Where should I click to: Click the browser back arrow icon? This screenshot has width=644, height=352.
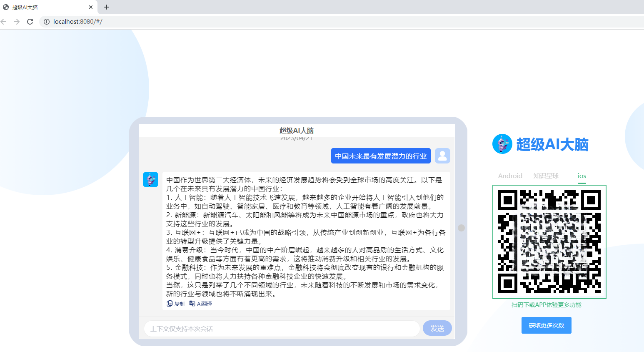[x=4, y=22]
